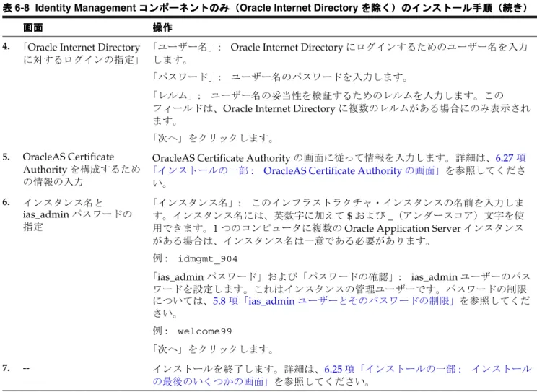Click the example value welcome99
The height and width of the screenshot is (392, 537).
tap(205, 331)
